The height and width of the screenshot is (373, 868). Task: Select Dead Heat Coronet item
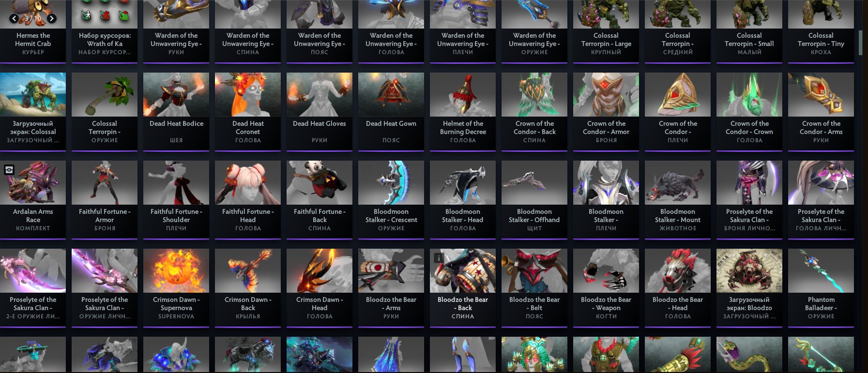click(x=248, y=112)
